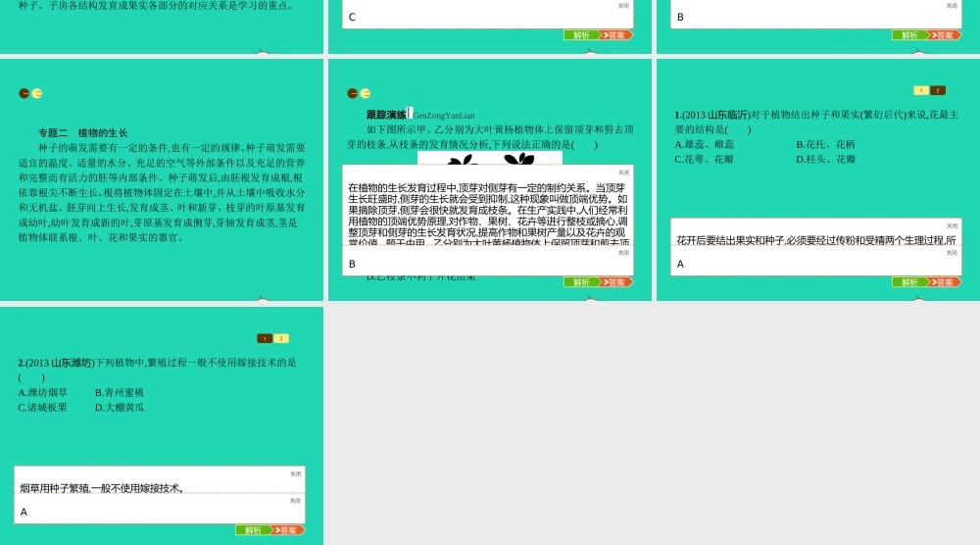Select the 跟踪演练 heading
980x545 pixels.
pyautogui.click(x=386, y=115)
